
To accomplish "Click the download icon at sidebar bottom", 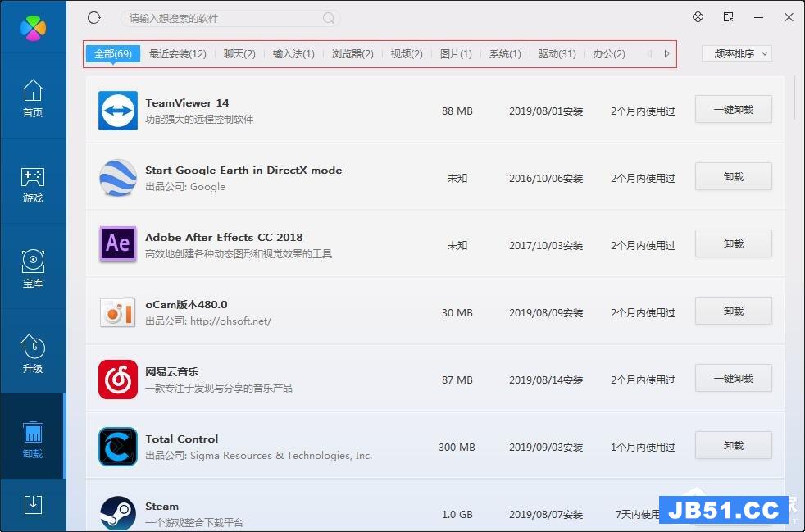I will pyautogui.click(x=33, y=504).
